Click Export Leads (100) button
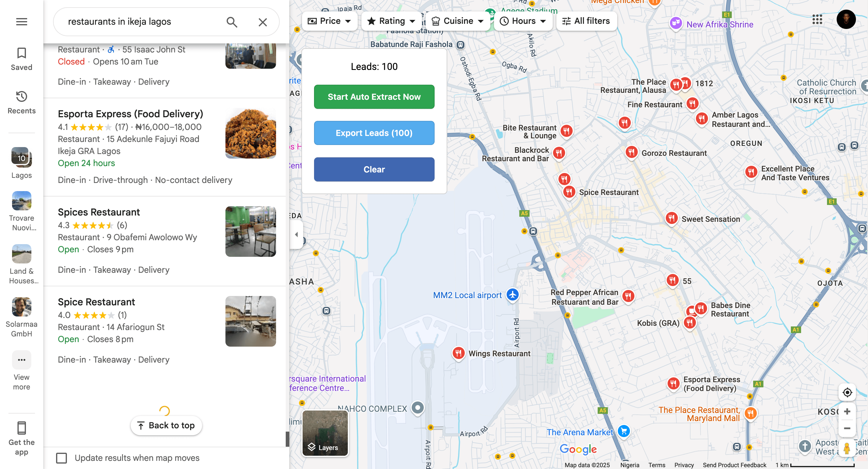 point(374,133)
